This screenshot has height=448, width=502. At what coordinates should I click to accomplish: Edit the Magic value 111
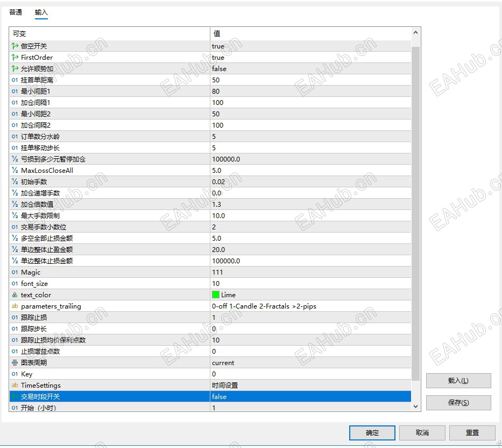coord(310,272)
